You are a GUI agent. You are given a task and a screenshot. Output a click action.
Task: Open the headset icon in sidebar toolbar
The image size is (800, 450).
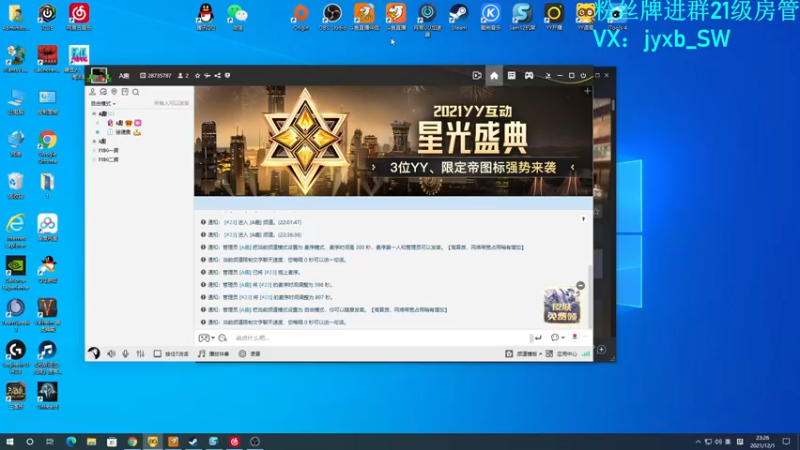tap(103, 92)
